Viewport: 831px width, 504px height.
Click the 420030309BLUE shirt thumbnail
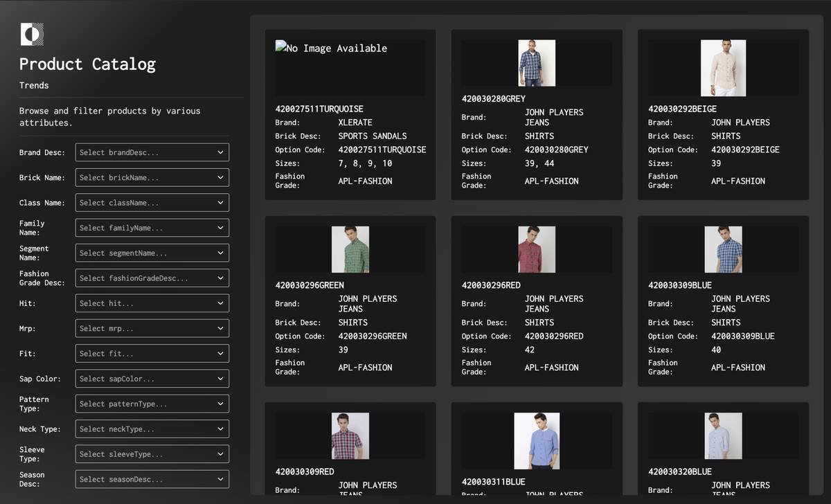click(x=723, y=249)
